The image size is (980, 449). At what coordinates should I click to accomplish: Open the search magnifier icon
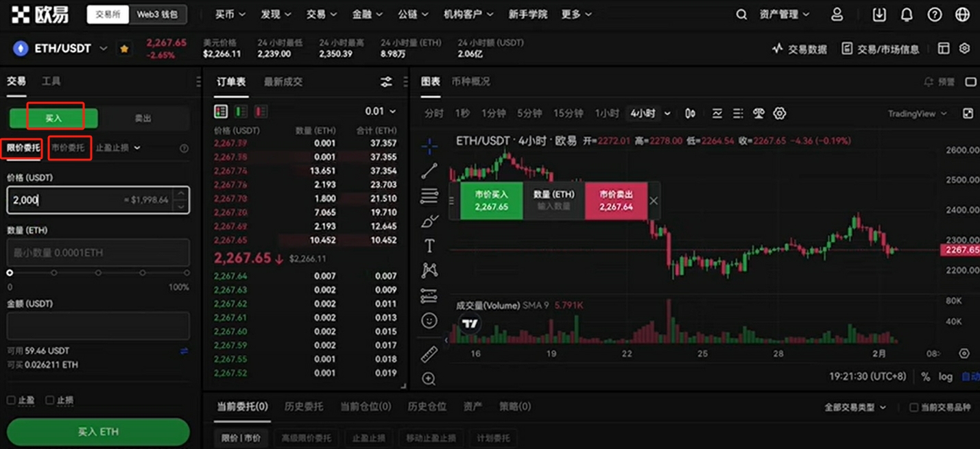741,14
